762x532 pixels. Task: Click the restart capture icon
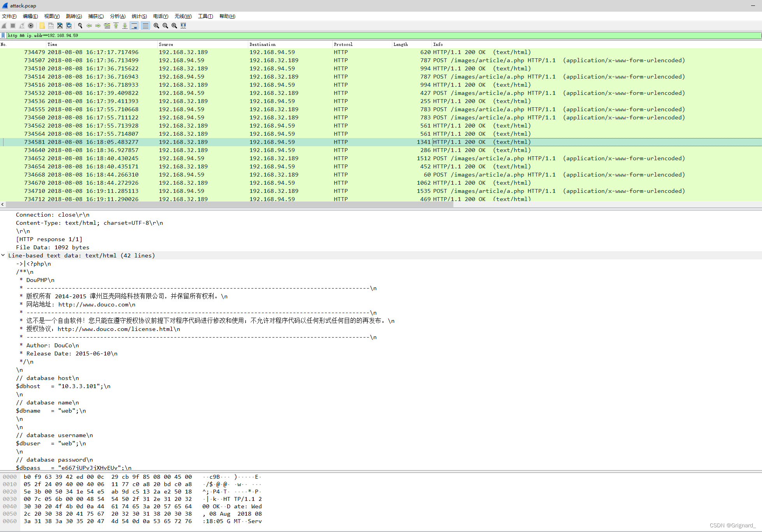22,26
